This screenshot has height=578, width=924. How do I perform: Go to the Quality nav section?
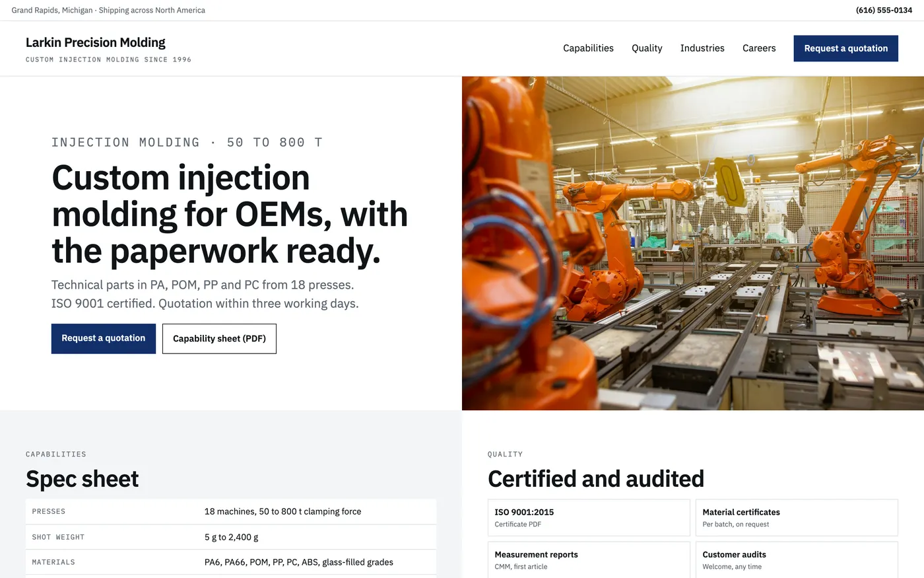(647, 48)
